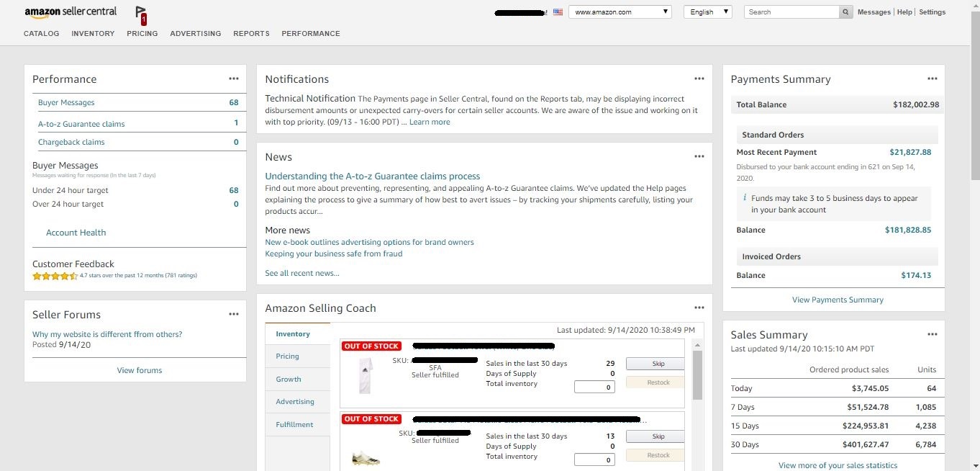Select the Fulfillment coach tab
The height and width of the screenshot is (471, 980).
point(294,425)
